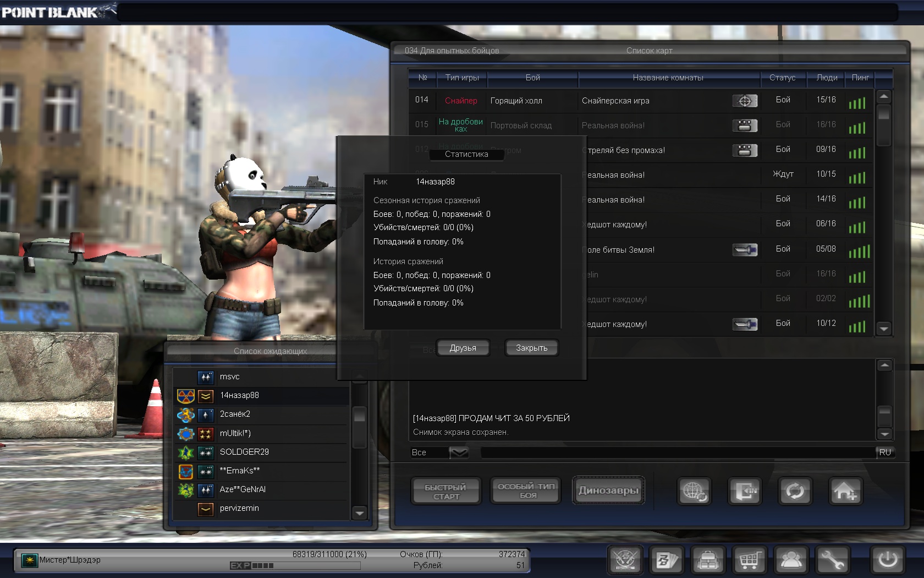Viewport: 924px width, 578px height.
Task: Select player 'pervizemin' in waiting list
Action: tap(261, 509)
